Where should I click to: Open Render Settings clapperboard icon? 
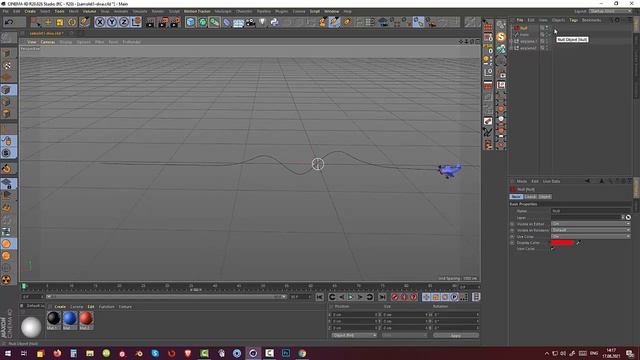pyautogui.click(x=175, y=22)
